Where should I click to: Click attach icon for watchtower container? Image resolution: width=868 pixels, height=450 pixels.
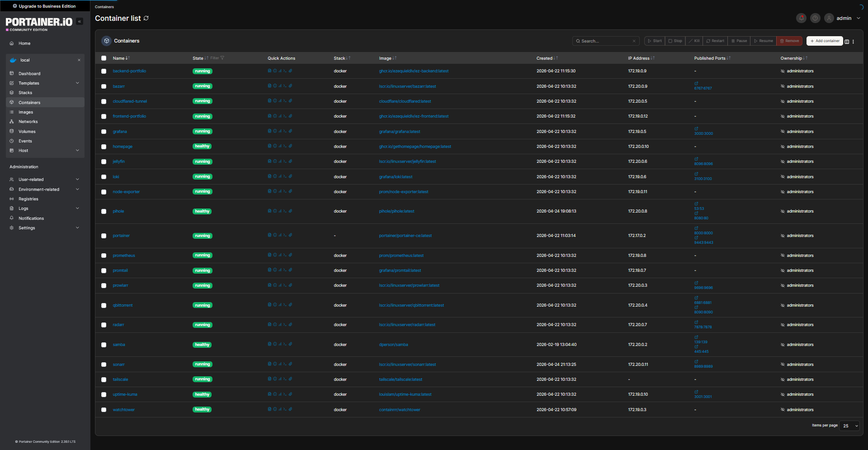290,409
